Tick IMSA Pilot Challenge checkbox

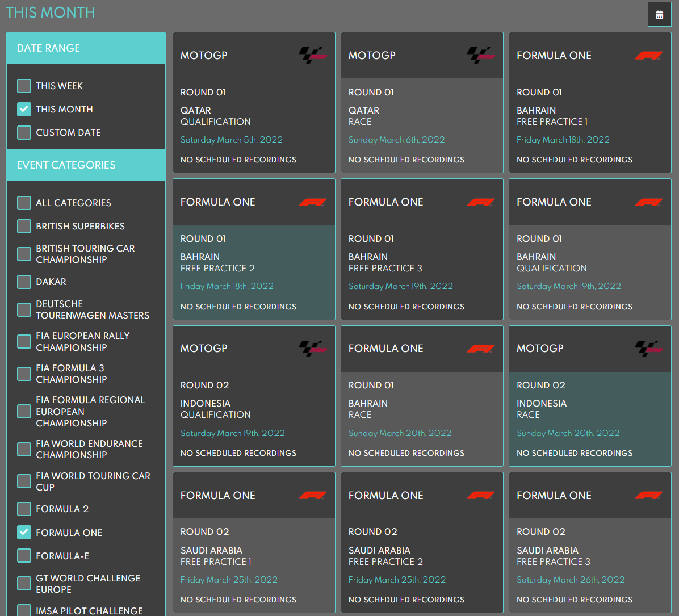point(24,610)
